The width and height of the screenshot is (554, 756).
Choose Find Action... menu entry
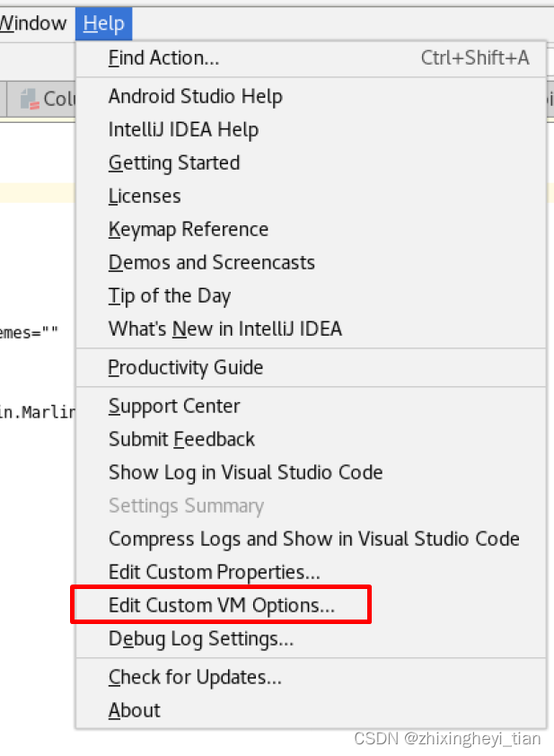311,57
